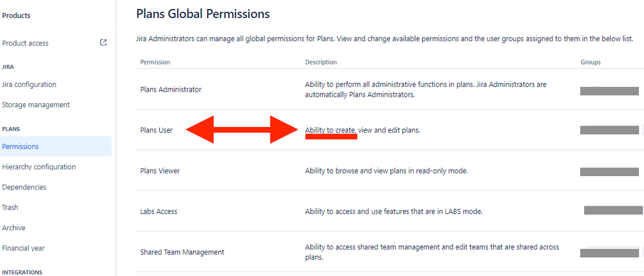The image size is (644, 276).
Task: Click the external link icon beside Product access
Action: (x=104, y=43)
